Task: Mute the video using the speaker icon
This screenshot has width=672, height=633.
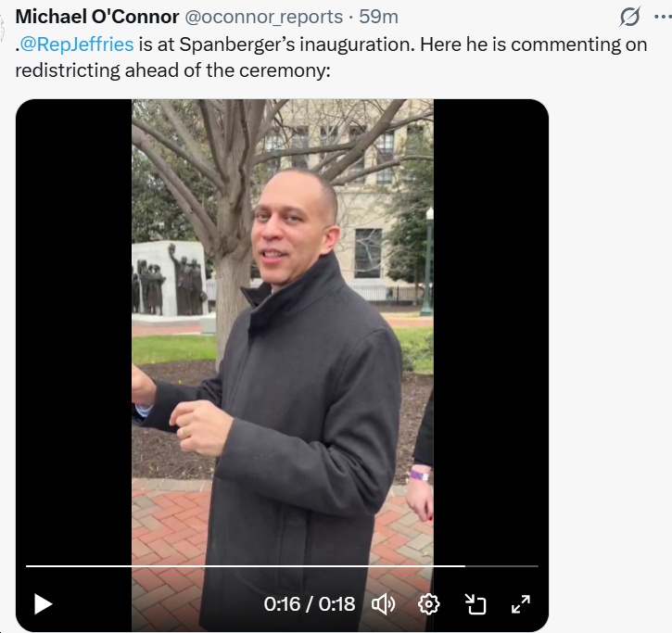Action: (384, 604)
